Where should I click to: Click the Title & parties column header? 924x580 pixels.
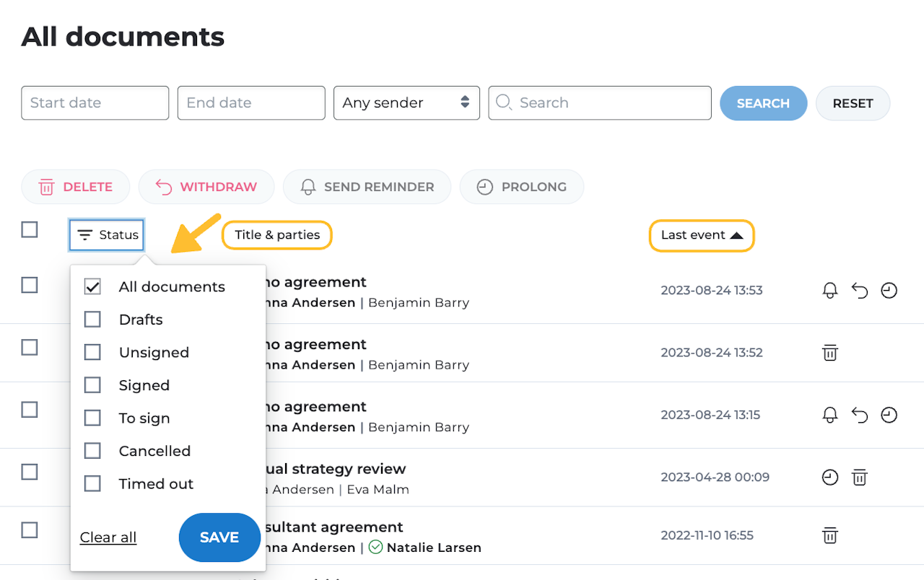[x=277, y=235]
